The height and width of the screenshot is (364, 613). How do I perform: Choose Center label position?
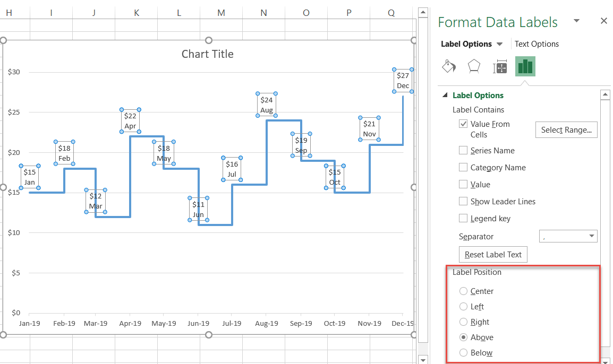click(x=463, y=291)
